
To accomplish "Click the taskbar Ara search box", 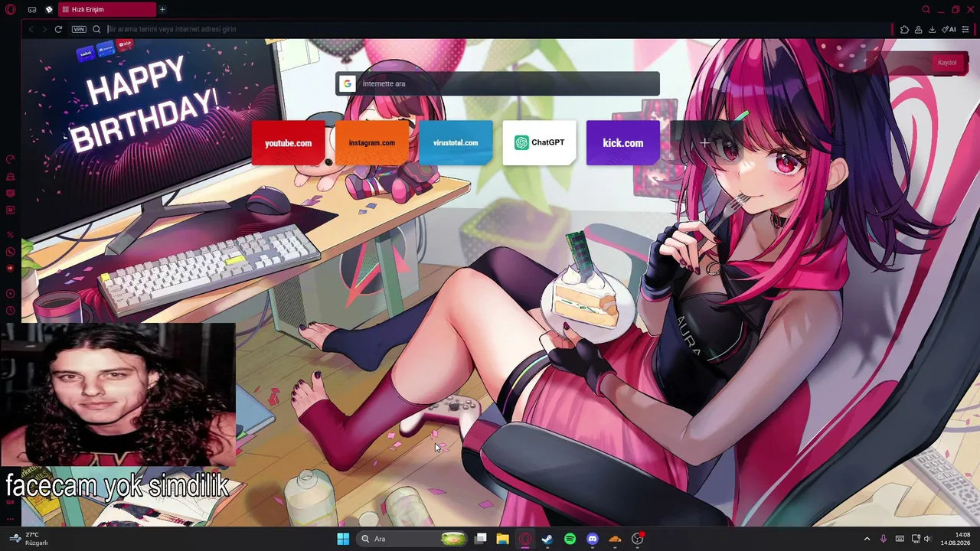I will click(x=413, y=539).
